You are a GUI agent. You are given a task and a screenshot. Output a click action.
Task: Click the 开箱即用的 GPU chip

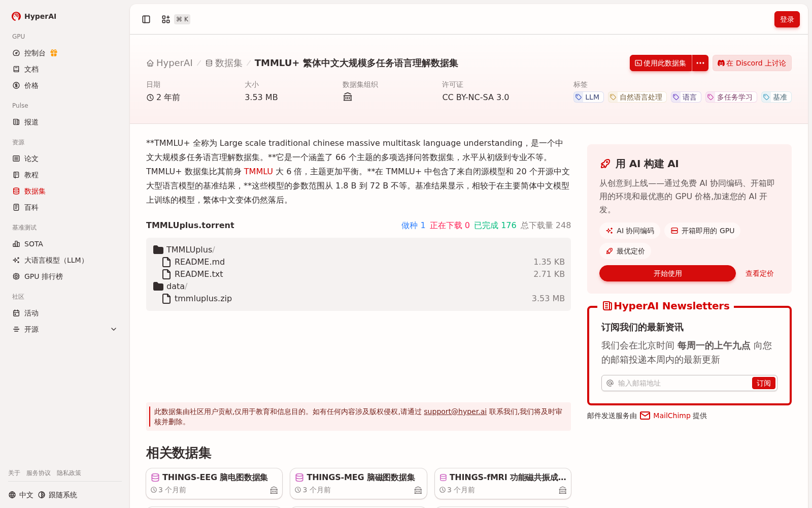tap(702, 231)
